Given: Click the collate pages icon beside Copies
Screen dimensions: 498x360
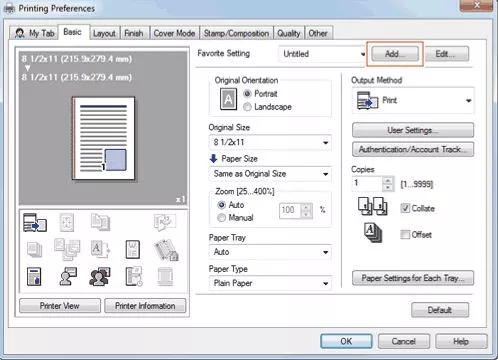Looking at the screenshot, I should (x=373, y=206).
